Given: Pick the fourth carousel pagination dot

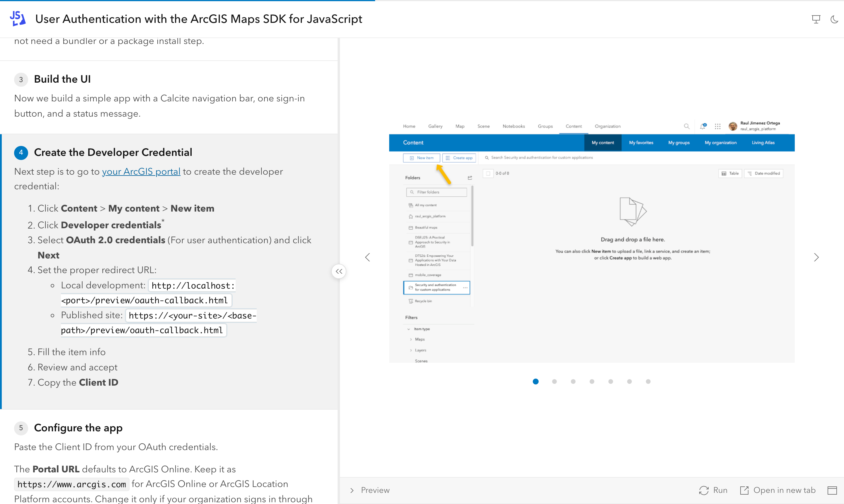Looking at the screenshot, I should point(592,382).
